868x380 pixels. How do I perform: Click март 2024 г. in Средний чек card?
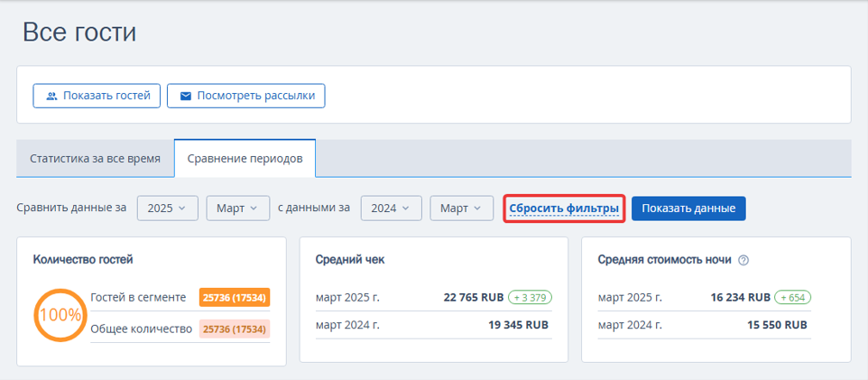[347, 325]
